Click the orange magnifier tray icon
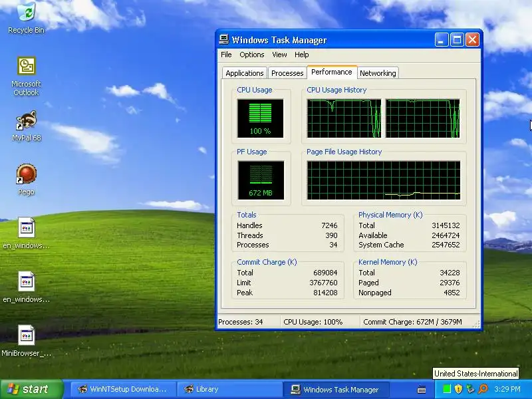 click(483, 389)
